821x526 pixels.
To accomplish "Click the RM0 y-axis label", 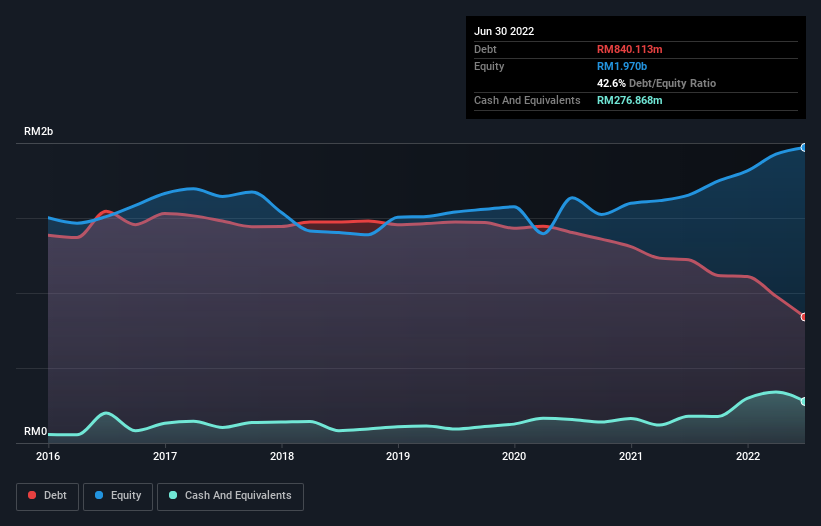I will click(36, 431).
